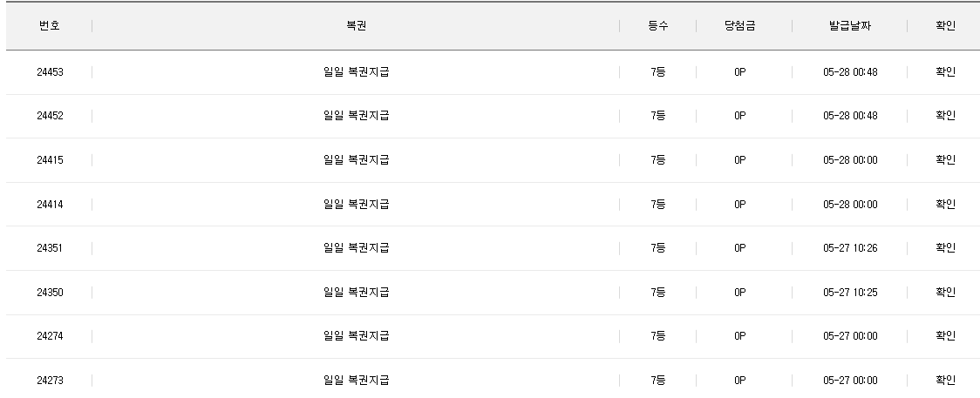Select 확인 in row 24414

[x=945, y=204]
